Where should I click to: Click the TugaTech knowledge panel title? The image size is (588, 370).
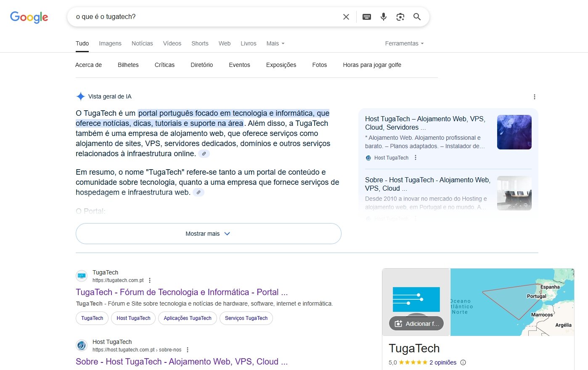(x=414, y=349)
